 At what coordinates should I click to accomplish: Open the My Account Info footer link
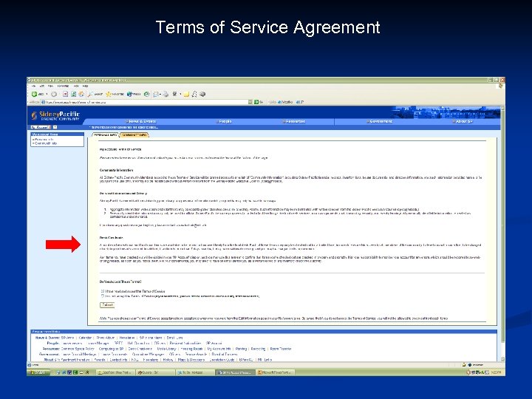pos(219,349)
